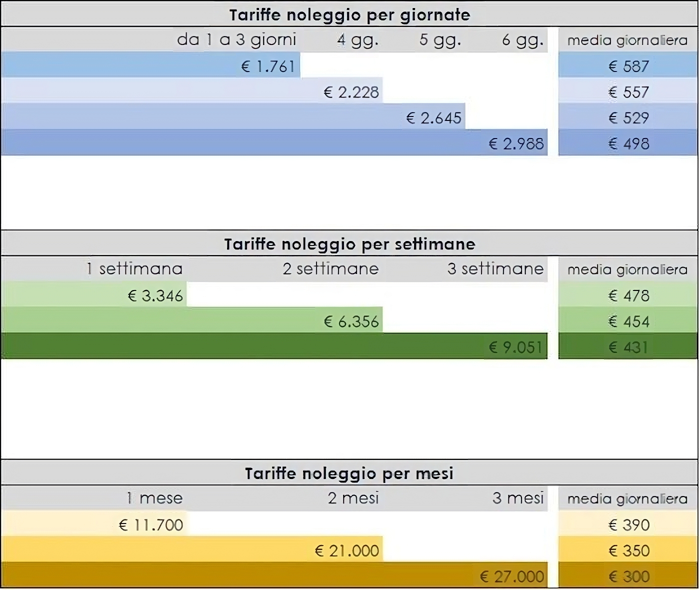Select the € 6.356 two-week rate

tap(351, 321)
